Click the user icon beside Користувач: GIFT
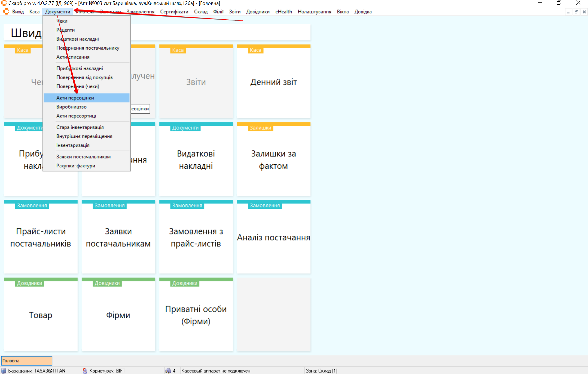588x374 pixels. [85, 371]
